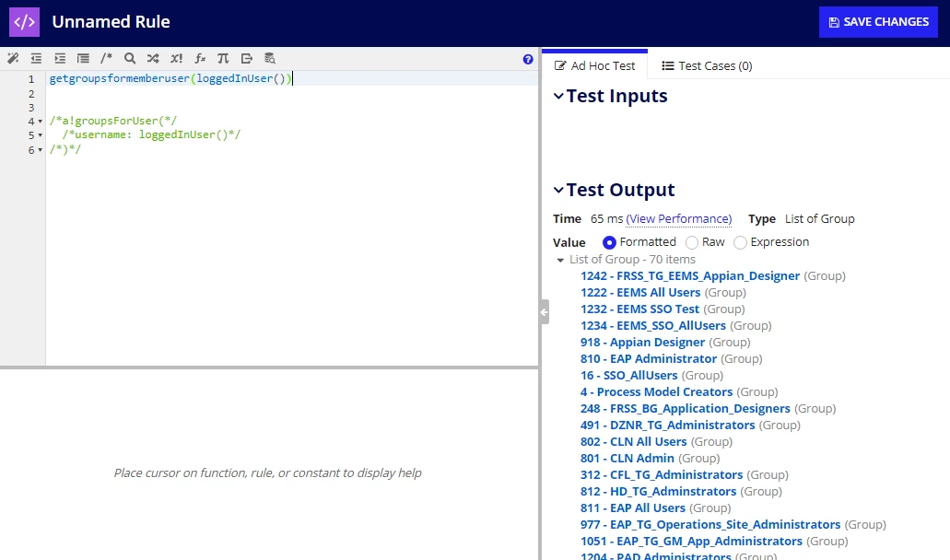Open group 491 - DZNR_TG_Administrators
Viewport: 950px width, 560px height.
point(668,425)
